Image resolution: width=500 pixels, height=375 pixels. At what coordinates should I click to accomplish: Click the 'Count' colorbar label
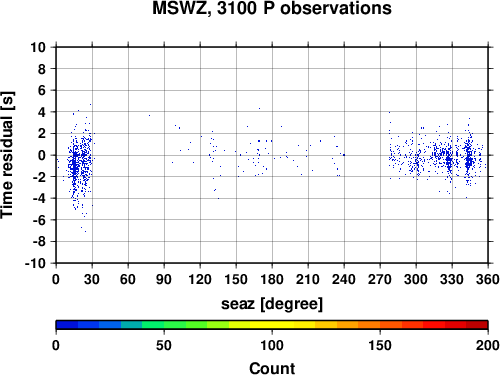coord(272,368)
